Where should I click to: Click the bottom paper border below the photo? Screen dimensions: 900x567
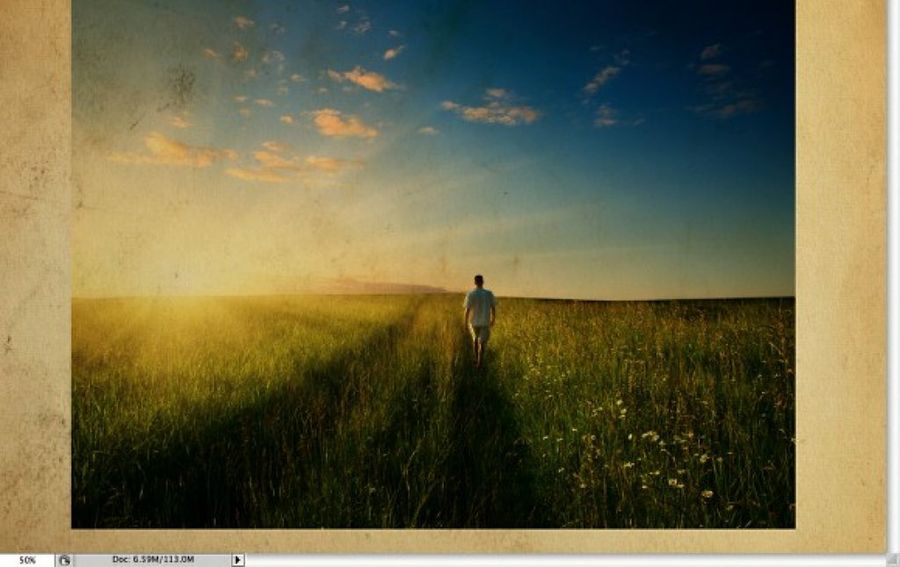click(x=430, y=540)
